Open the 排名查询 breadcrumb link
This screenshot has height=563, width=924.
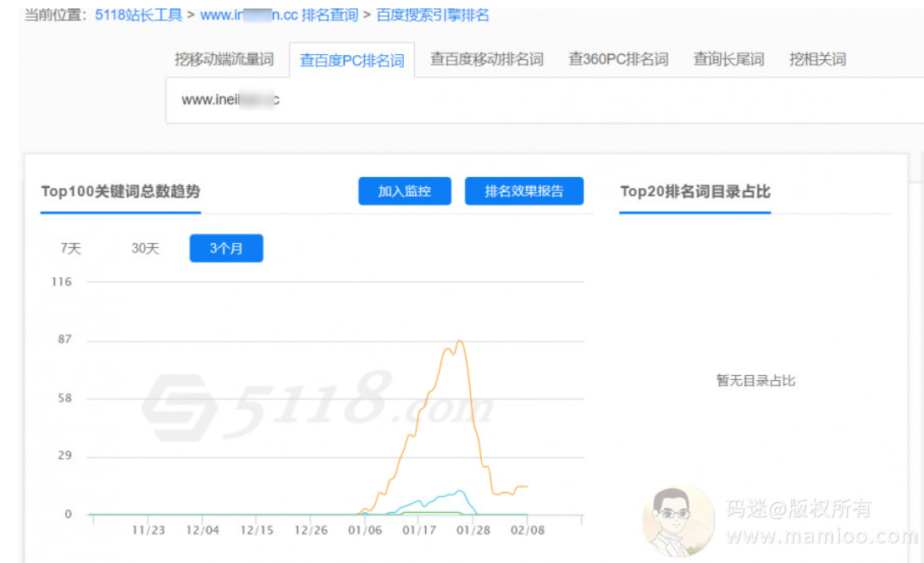tap(329, 14)
